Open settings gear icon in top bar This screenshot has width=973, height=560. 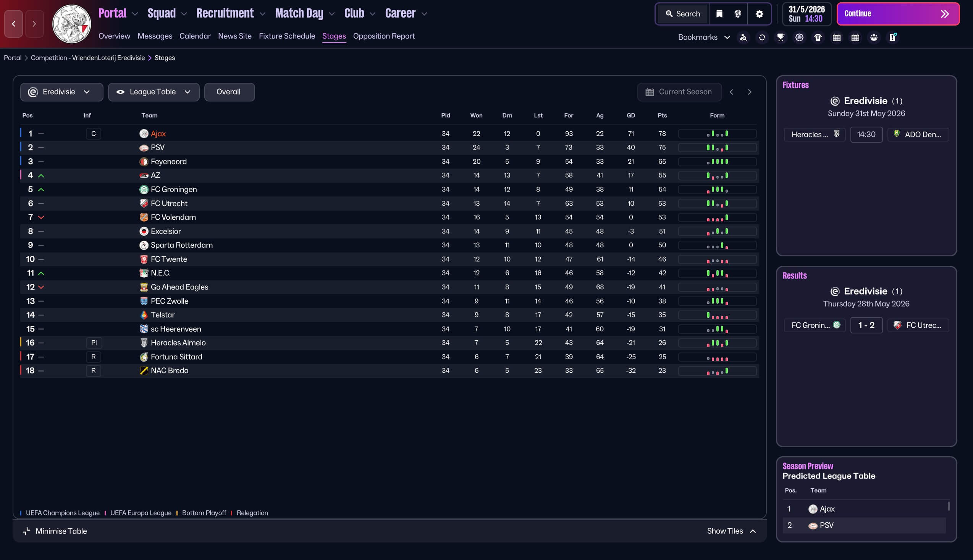(759, 14)
